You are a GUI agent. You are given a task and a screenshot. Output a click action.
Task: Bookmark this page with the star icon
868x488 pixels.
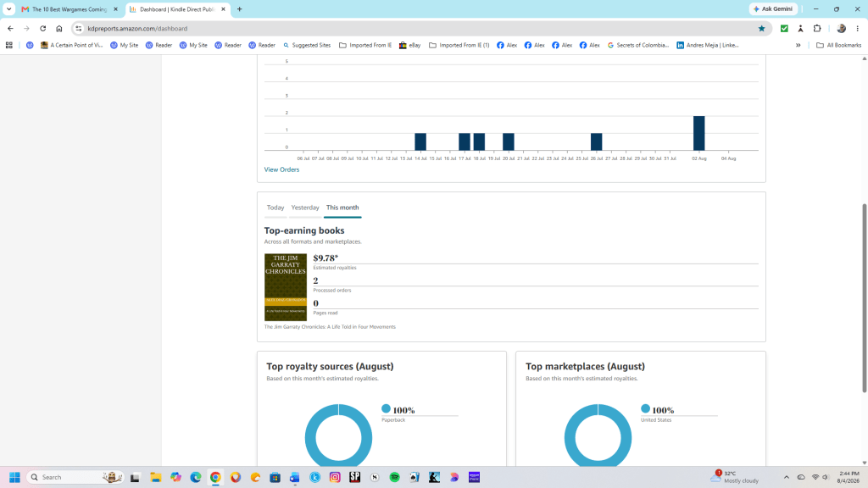click(x=762, y=28)
